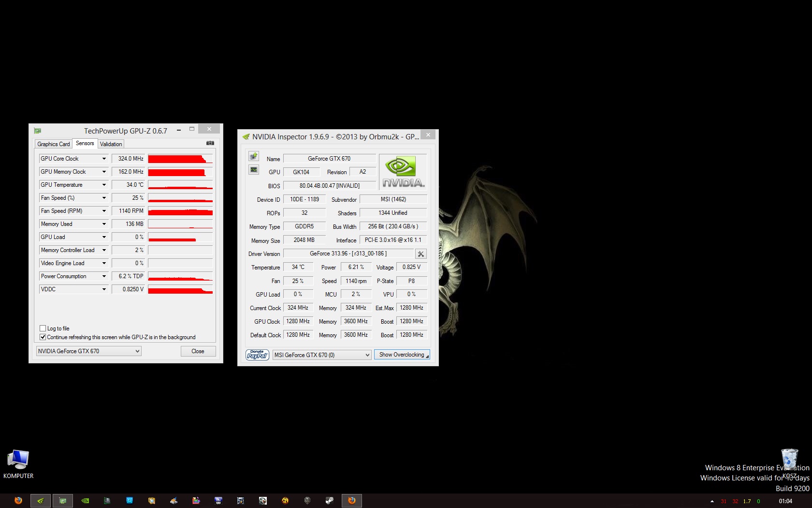Image resolution: width=812 pixels, height=508 pixels.
Task: Expand the Fan Speed (RPM) sensor dropdown
Action: 104,211
